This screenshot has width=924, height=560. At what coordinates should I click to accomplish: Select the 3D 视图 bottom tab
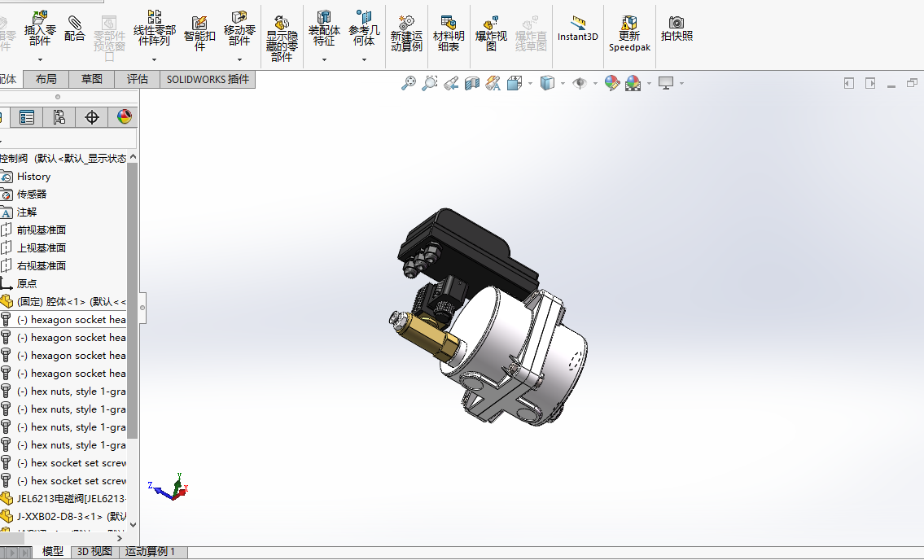coord(95,551)
